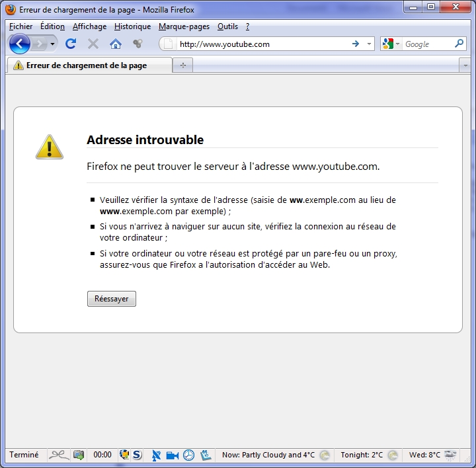Image resolution: width=476 pixels, height=468 pixels.
Task: Click the Terminé status text
Action: pos(24,455)
